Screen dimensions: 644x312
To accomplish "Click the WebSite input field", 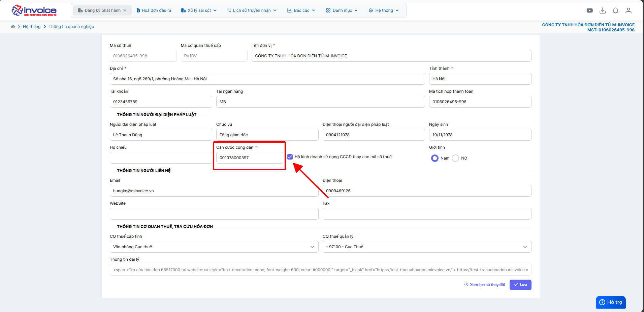I will click(x=214, y=214).
